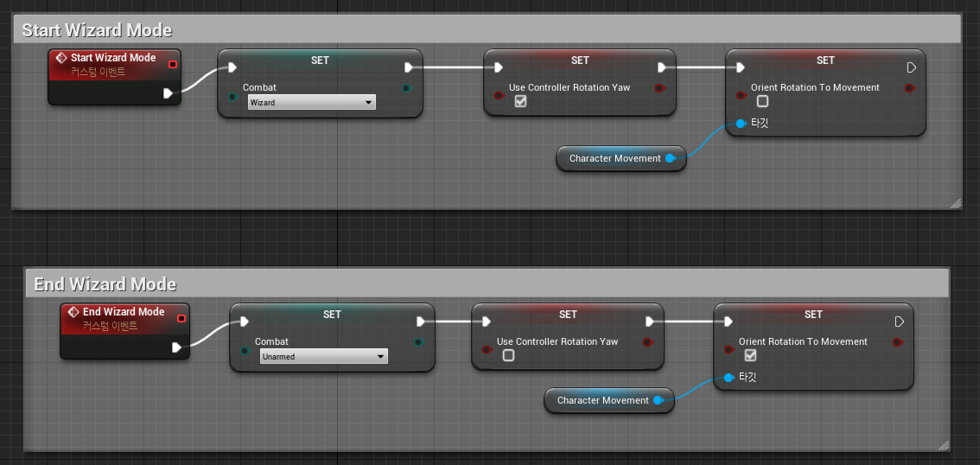Click exec input pin of Combat Wizard SET node

point(232,67)
